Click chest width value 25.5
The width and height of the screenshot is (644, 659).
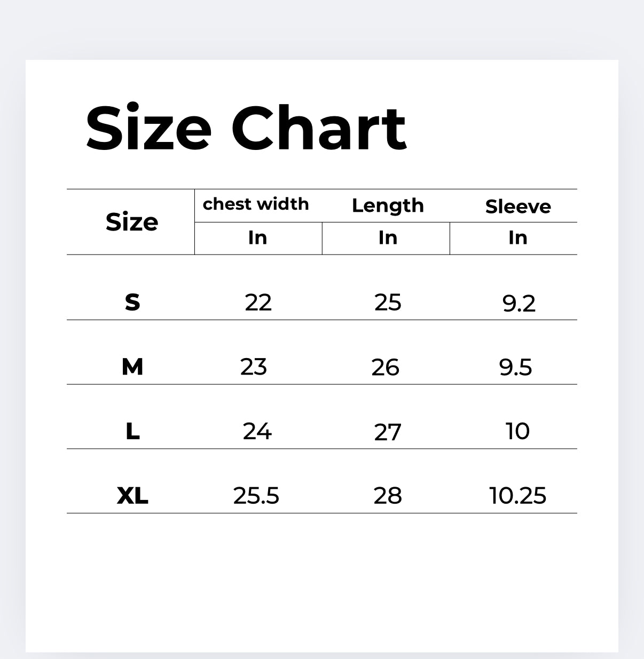(256, 496)
